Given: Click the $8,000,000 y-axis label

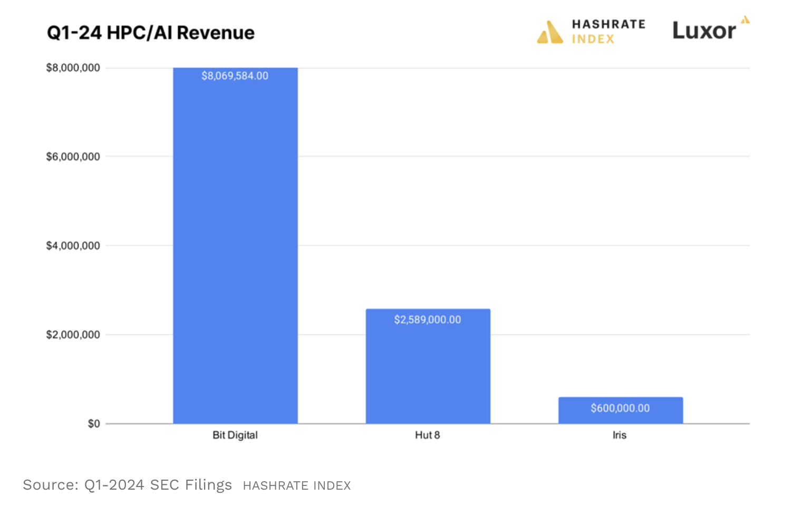Looking at the screenshot, I should point(73,68).
